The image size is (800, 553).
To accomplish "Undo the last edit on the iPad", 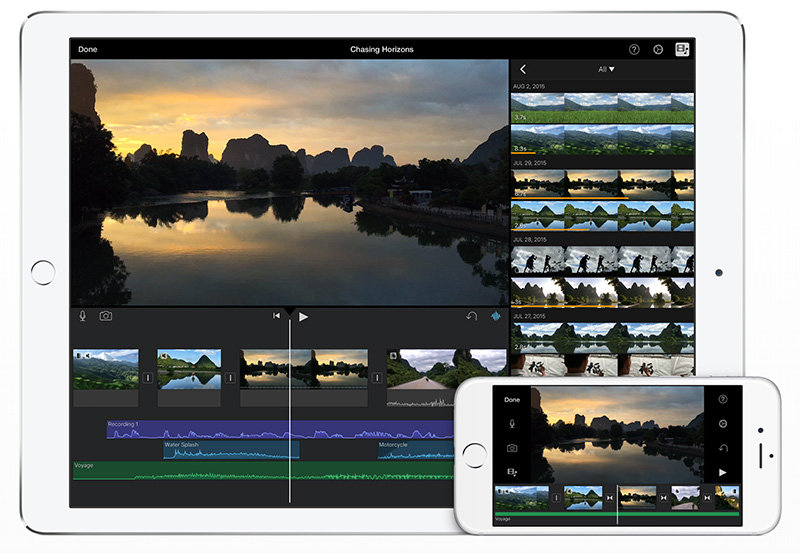I will coord(471,316).
